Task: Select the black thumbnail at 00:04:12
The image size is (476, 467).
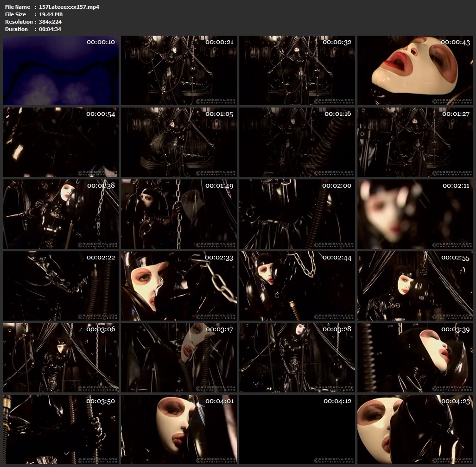Action: point(297,429)
